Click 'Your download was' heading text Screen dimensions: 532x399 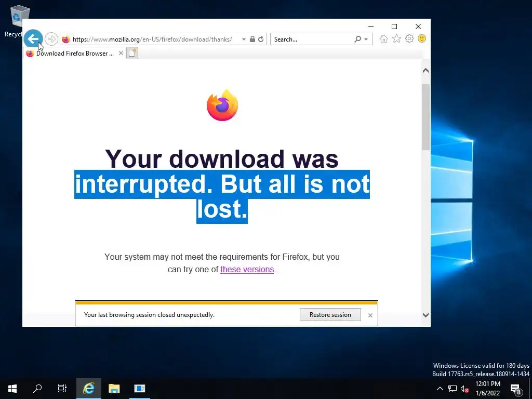221,158
